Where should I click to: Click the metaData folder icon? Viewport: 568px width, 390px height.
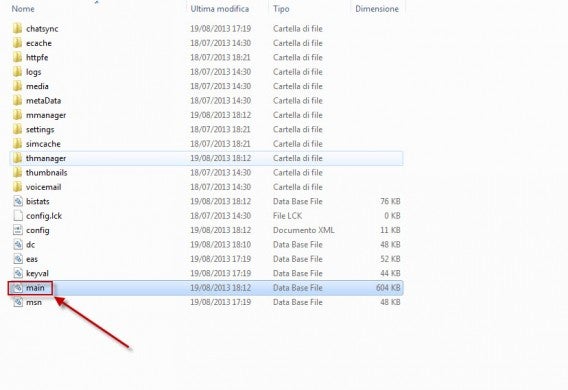(x=17, y=101)
